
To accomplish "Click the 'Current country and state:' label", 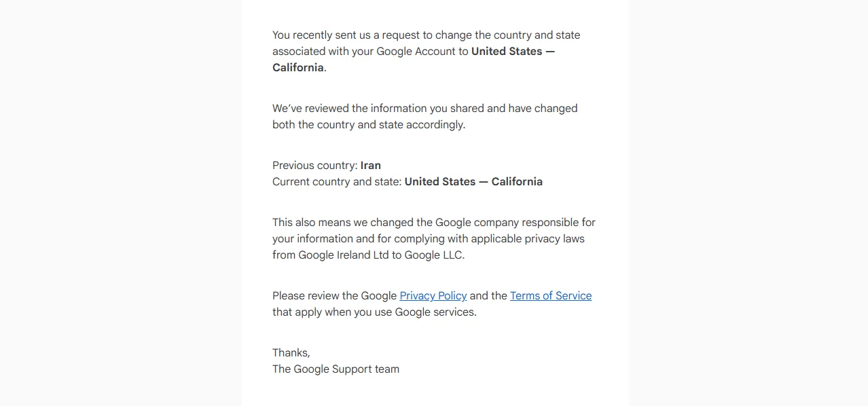I will point(337,181).
